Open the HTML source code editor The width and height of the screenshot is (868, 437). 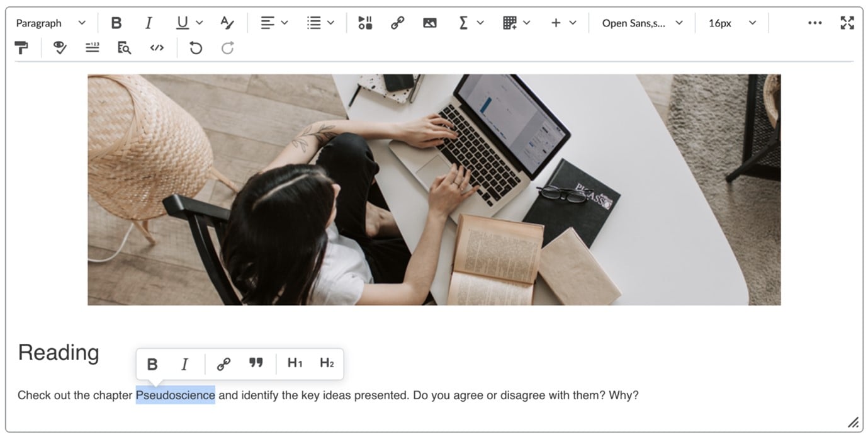point(157,48)
